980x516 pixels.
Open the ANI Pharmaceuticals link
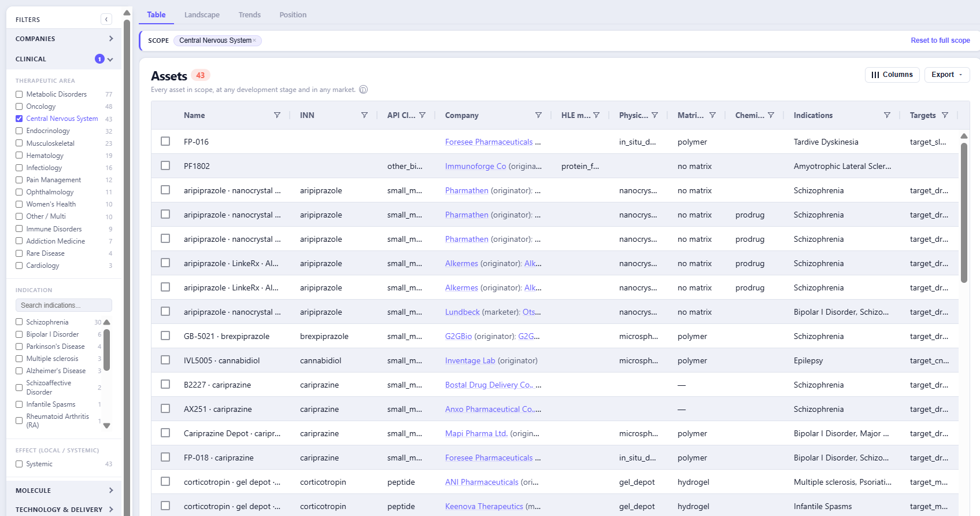pos(482,482)
